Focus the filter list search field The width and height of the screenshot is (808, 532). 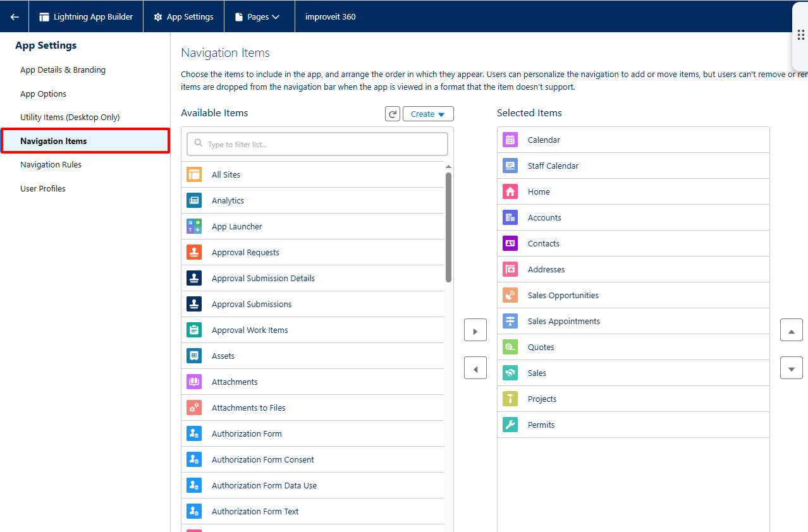(317, 144)
